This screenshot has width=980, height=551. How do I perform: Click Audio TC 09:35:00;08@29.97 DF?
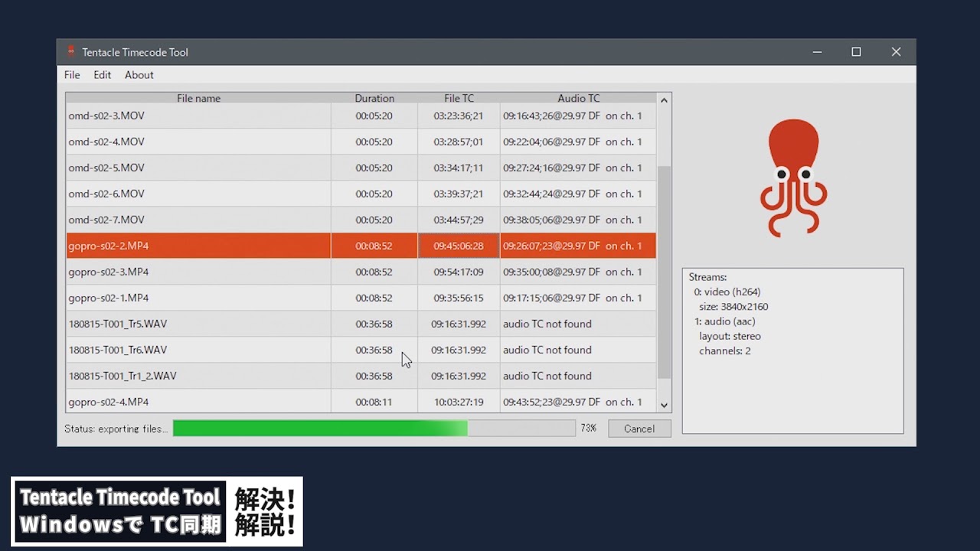click(552, 272)
